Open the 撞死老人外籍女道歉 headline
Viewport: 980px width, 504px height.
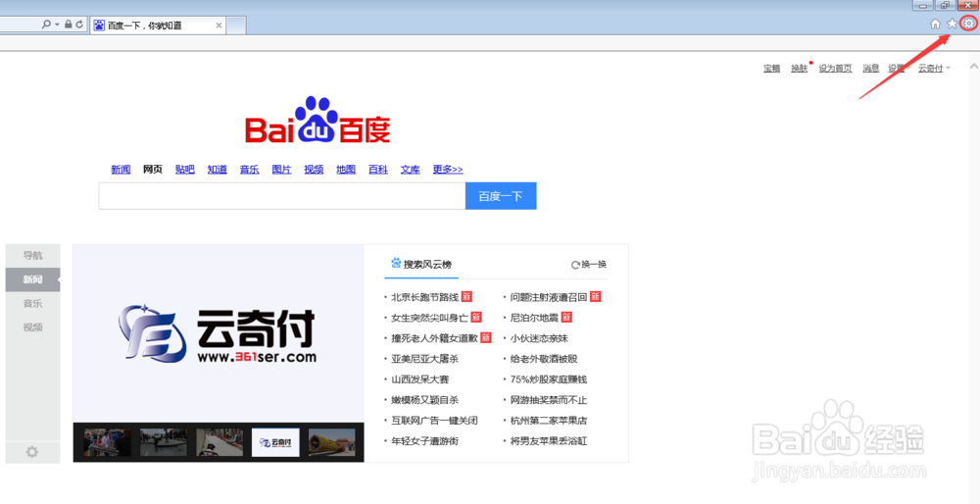(435, 338)
